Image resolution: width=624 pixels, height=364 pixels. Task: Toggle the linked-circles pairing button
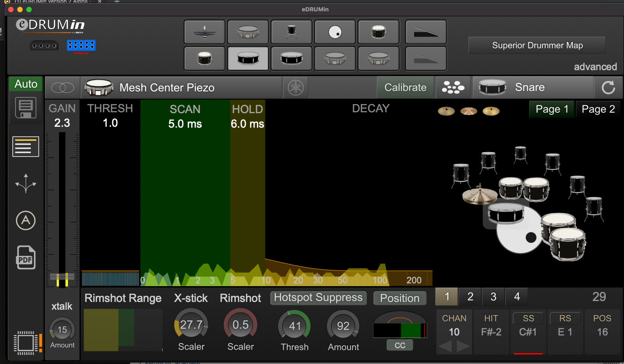coord(62,87)
